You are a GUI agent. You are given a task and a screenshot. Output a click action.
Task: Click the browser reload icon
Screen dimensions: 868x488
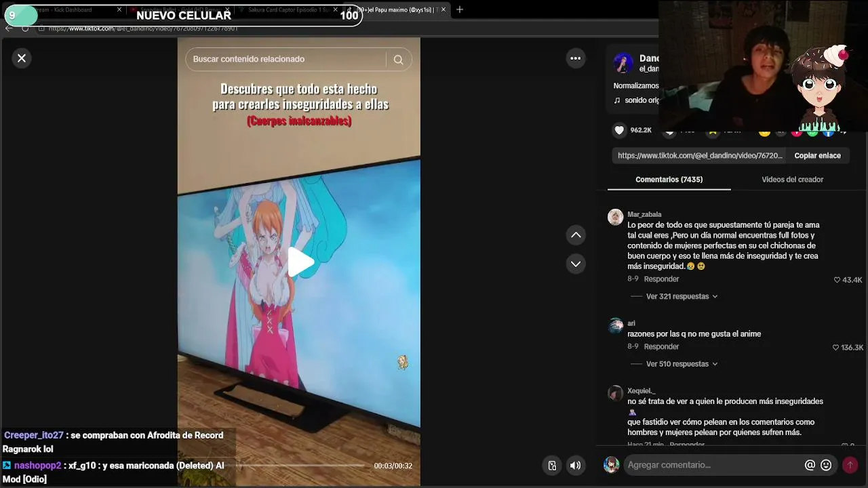[25, 28]
